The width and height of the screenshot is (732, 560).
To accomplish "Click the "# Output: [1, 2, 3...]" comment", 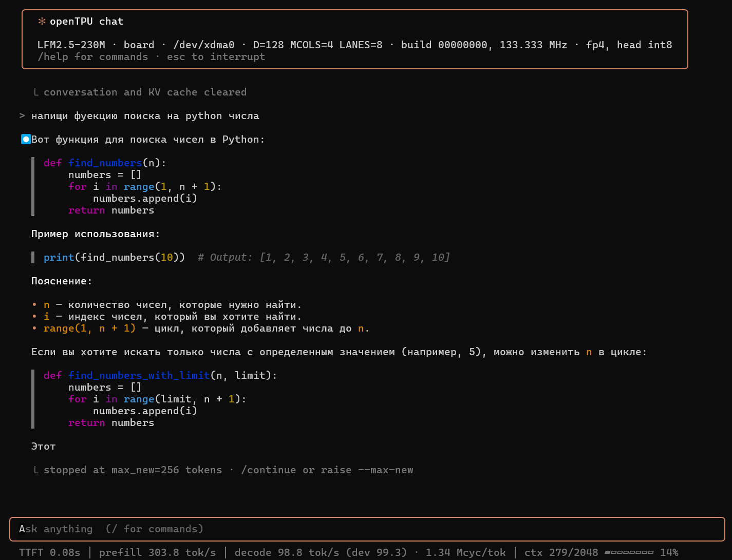I will pyautogui.click(x=324, y=258).
